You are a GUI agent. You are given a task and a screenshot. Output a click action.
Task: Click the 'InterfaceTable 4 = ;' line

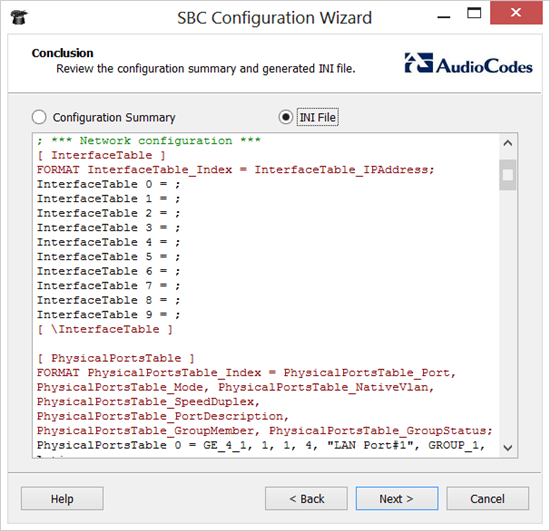(x=109, y=242)
